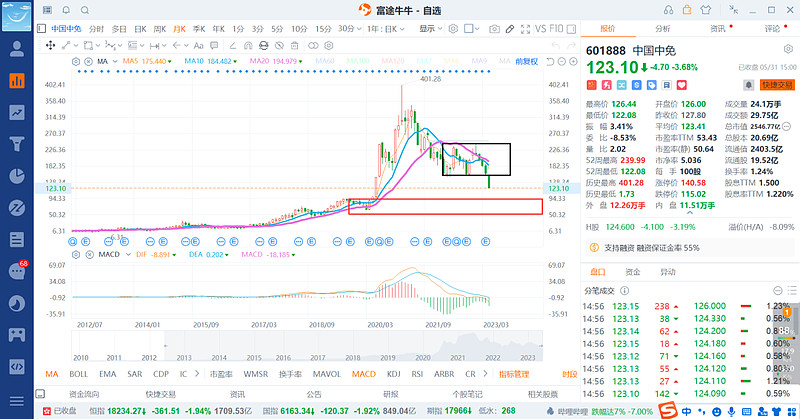
Task: Toggle the left panel icon beside 中国中免
Action: (41, 29)
